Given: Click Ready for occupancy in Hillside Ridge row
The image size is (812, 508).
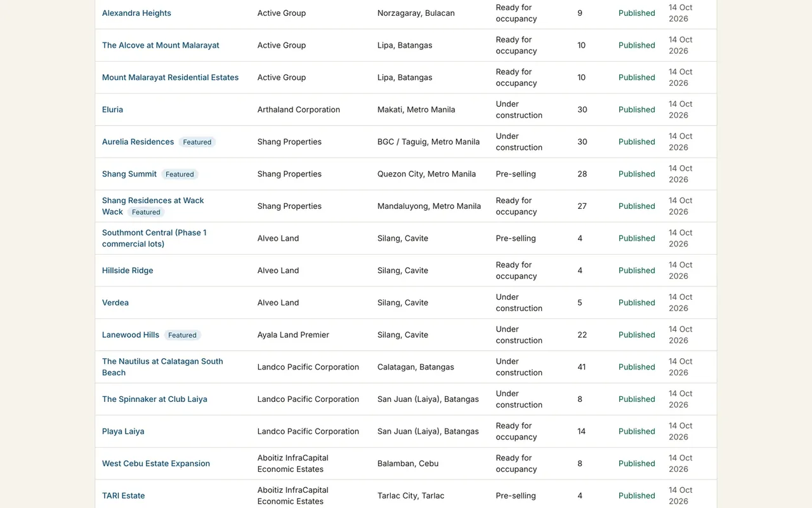Looking at the screenshot, I should tap(516, 271).
